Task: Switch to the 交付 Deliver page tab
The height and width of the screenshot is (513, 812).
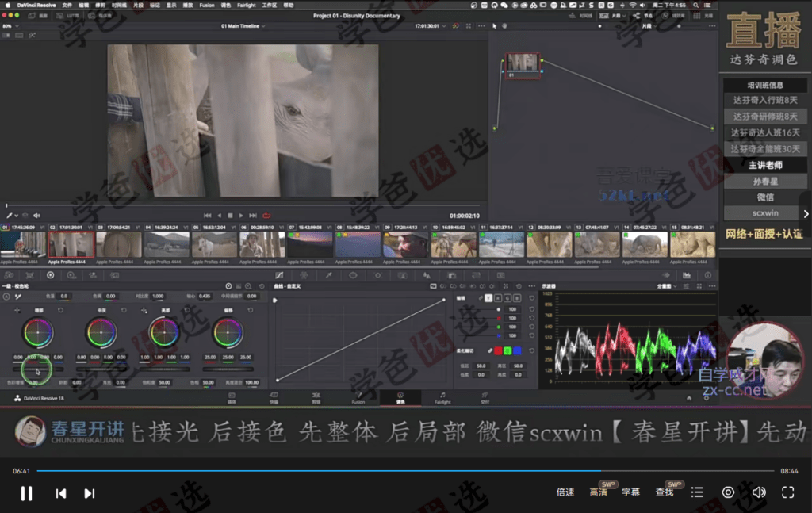Action: [x=485, y=397]
